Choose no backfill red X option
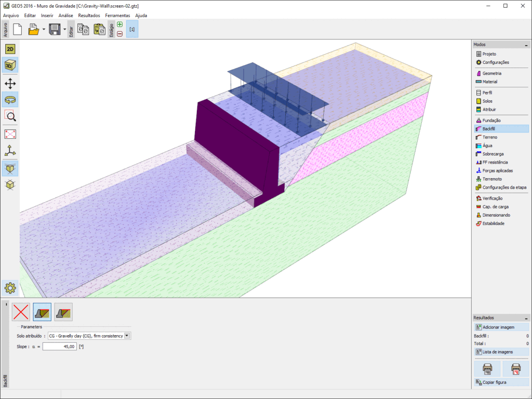Viewport: 532px width, 399px height. (21, 312)
